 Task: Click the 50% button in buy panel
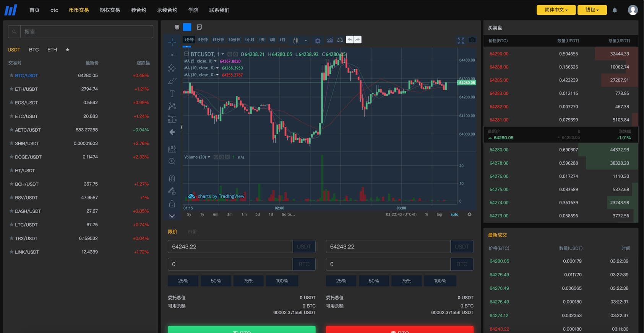[x=216, y=281]
